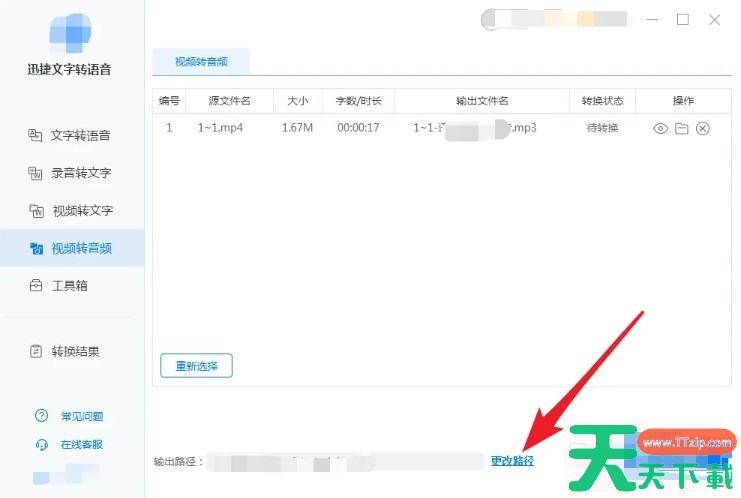Click the 文字转语音 sidebar icon
The image size is (741, 498).
(35, 136)
